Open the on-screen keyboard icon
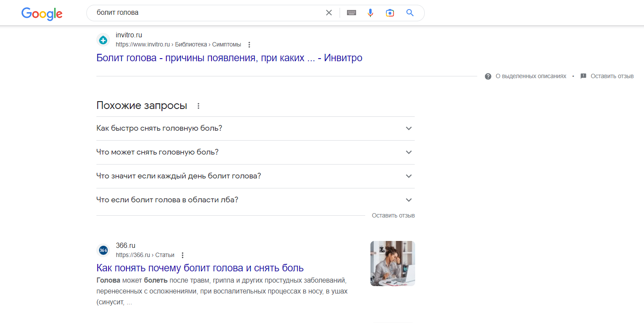 [x=351, y=13]
